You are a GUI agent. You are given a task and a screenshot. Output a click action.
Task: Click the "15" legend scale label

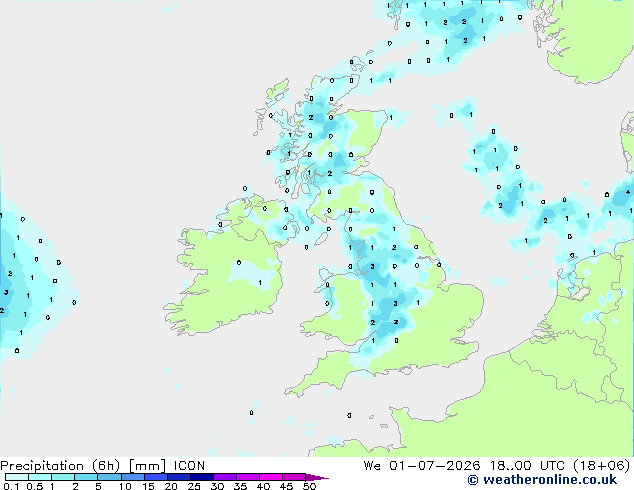point(148,486)
